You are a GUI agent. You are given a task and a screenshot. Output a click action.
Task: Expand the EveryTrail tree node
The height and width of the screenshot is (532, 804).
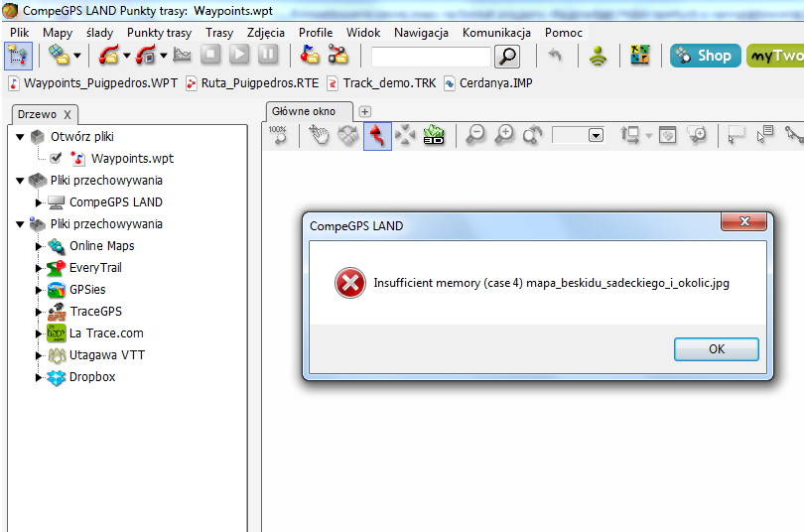(39, 268)
